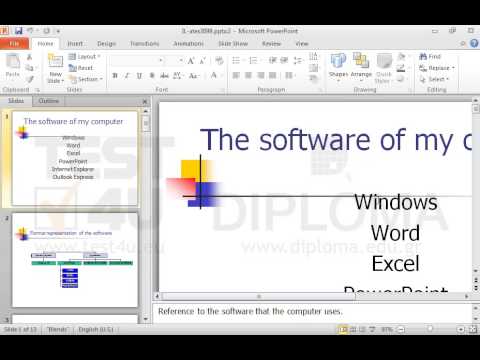Screen dimensions: 480x360
Task: Click the Reset slide button
Action: pyautogui.click(x=81, y=68)
